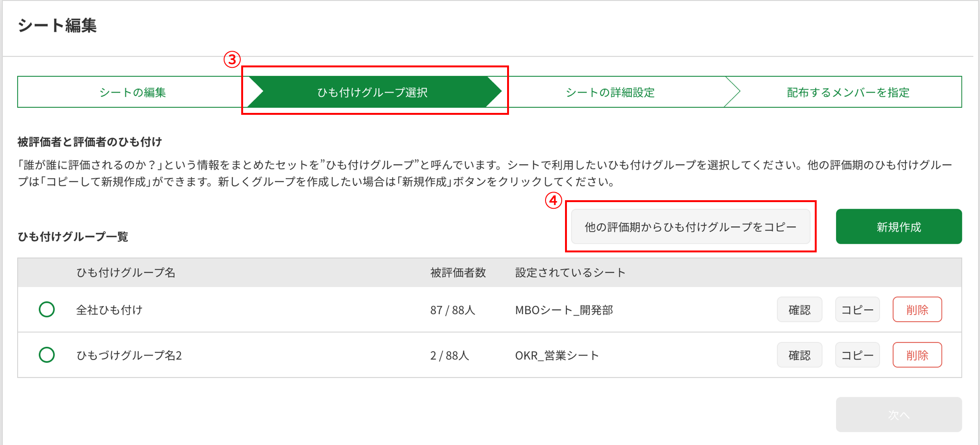Image resolution: width=980 pixels, height=445 pixels.
Task: Click the ひもづけグループ名2 group name
Action: tap(129, 355)
